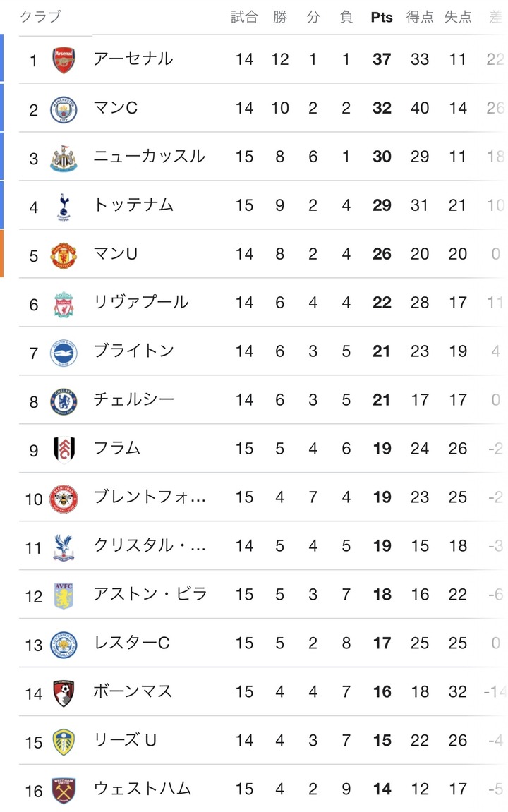Click the Manchester United crest
The image size is (508, 812).
click(64, 255)
